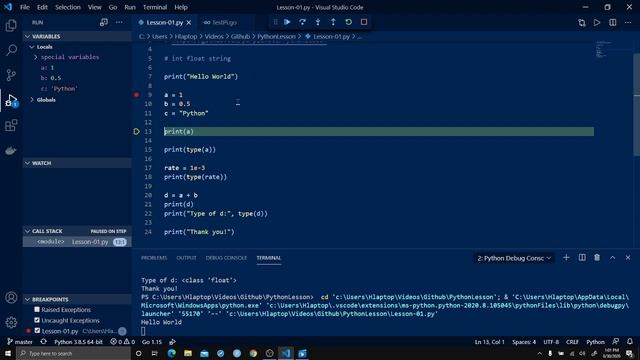Viewport: 640px width, 360px height.
Task: Open more actions in Run panel header
Action: coord(119,22)
